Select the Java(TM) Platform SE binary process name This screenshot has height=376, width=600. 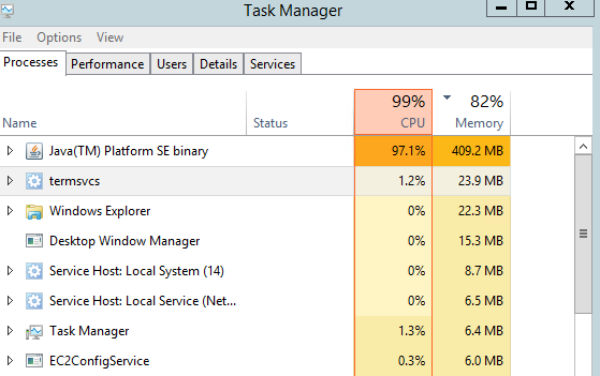[x=129, y=151]
